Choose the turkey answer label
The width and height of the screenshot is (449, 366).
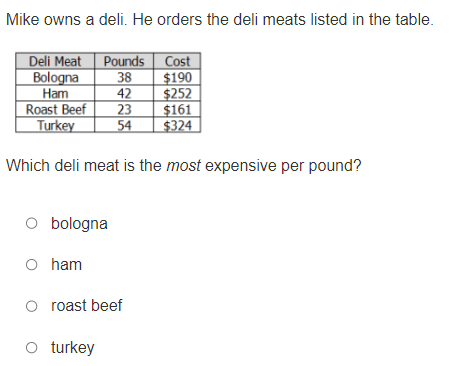[x=73, y=348]
